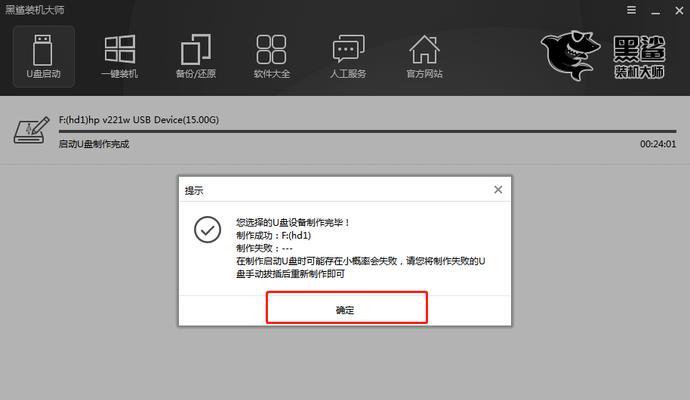Screen dimensions: 690x400
Task: Select the F:(hd1)hp v221w USB Device text
Action: [x=139, y=120]
